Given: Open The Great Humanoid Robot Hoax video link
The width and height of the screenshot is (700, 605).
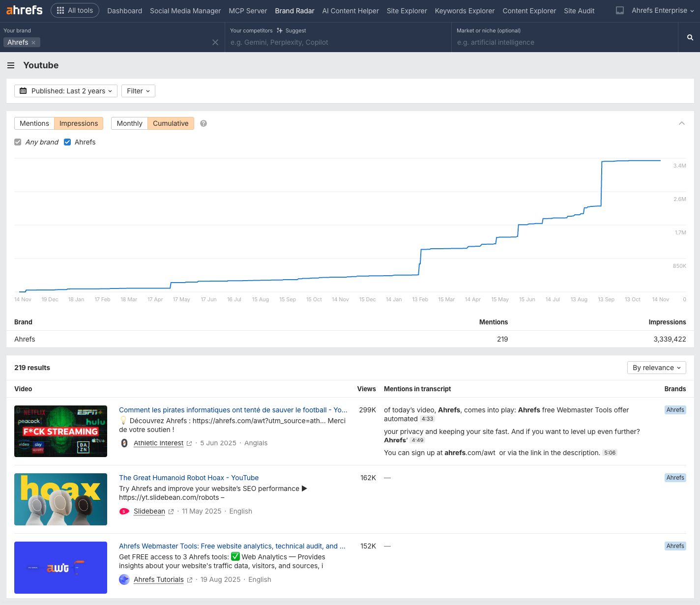Looking at the screenshot, I should point(189,477).
